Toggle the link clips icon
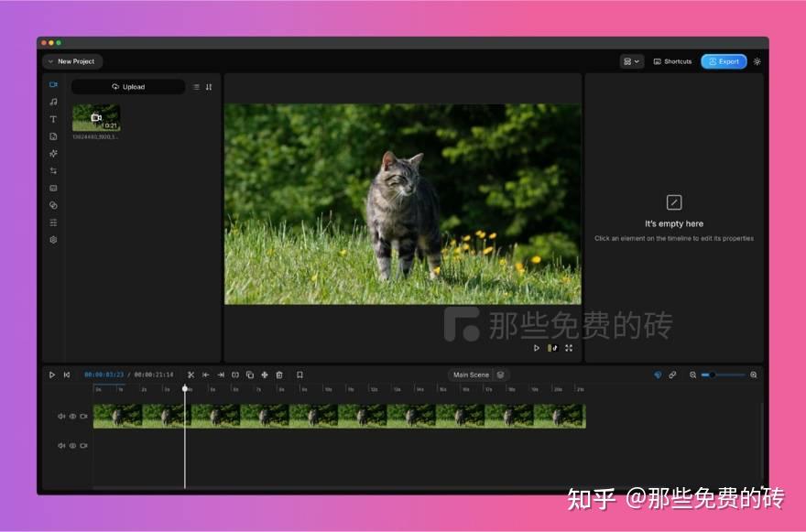806x532 pixels. click(x=673, y=375)
